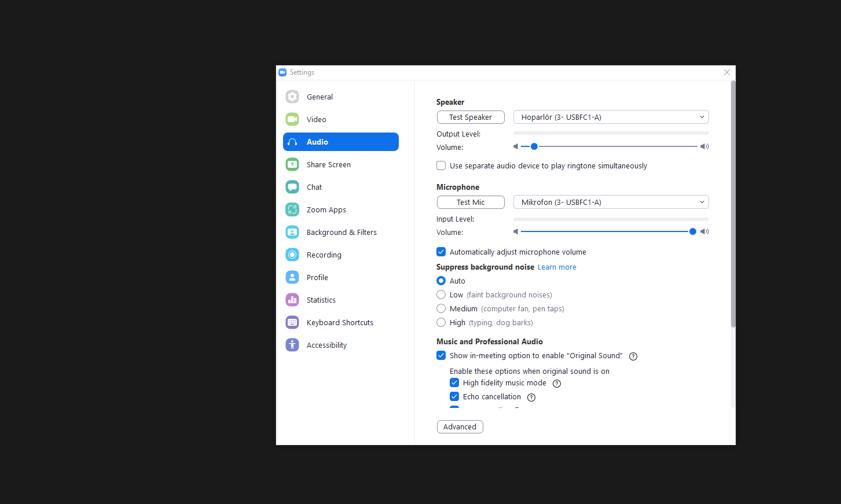Click the Accessibility icon
This screenshot has height=504, width=841.
pyautogui.click(x=292, y=345)
